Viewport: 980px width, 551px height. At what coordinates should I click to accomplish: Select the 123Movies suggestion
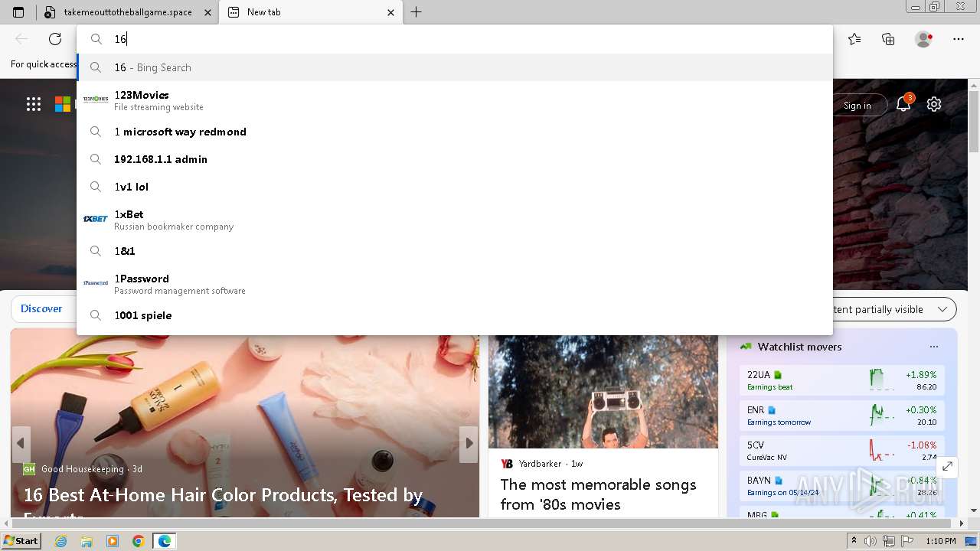[454, 100]
